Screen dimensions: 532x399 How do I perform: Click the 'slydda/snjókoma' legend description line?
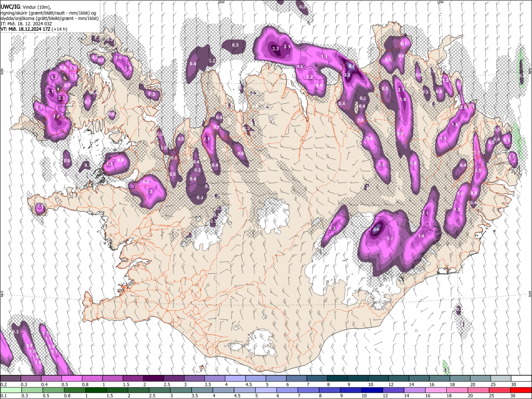tap(50, 18)
